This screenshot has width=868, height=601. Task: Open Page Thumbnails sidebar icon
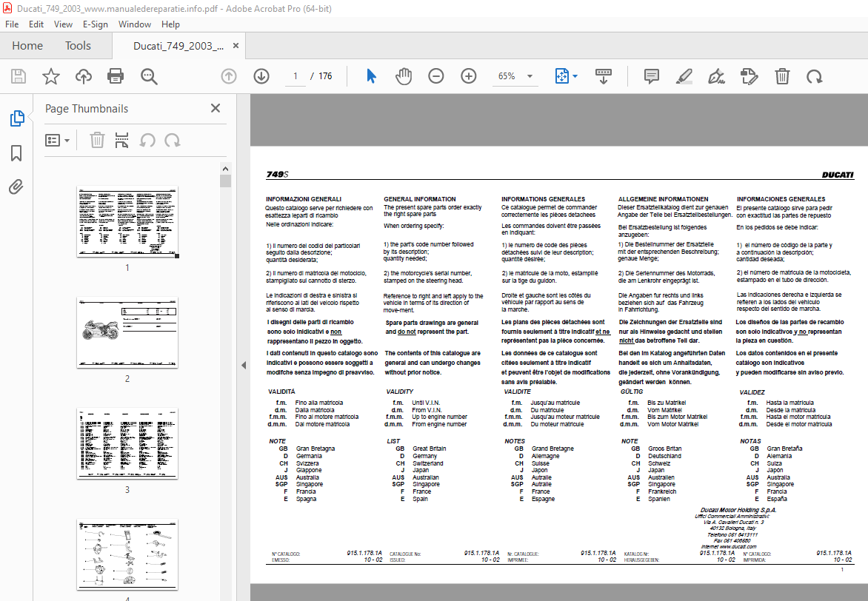tap(16, 118)
